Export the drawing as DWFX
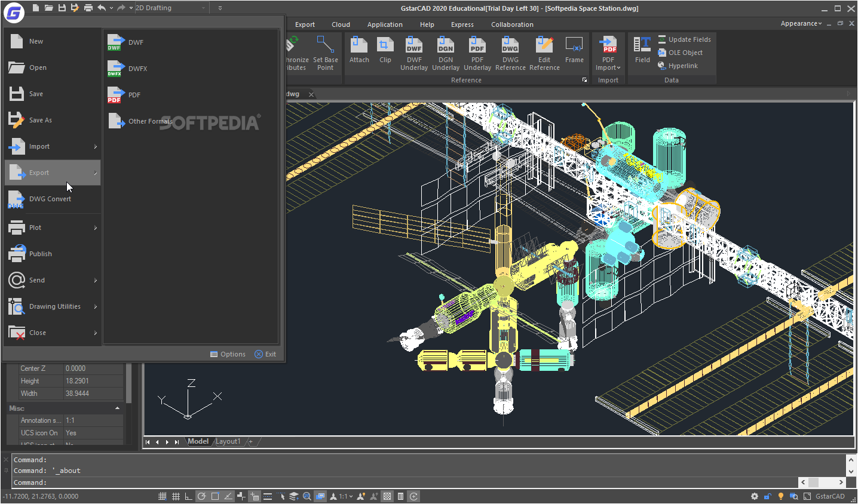 (x=127, y=69)
